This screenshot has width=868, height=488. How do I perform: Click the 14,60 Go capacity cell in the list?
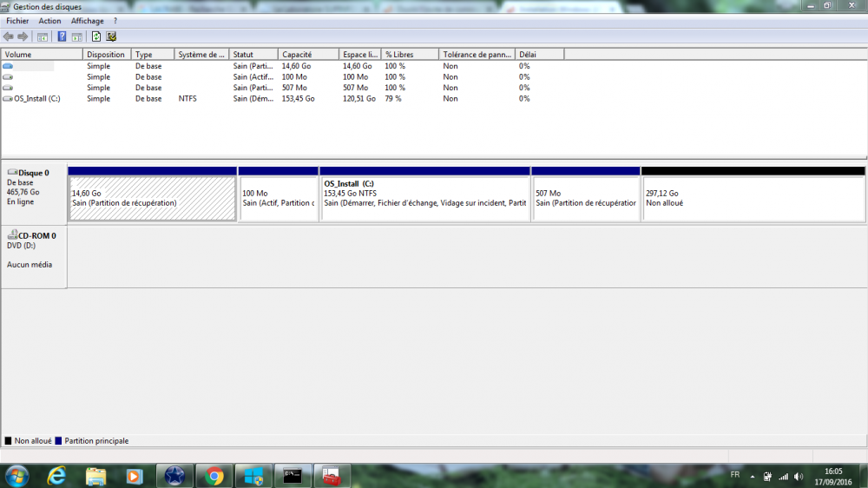click(x=296, y=66)
